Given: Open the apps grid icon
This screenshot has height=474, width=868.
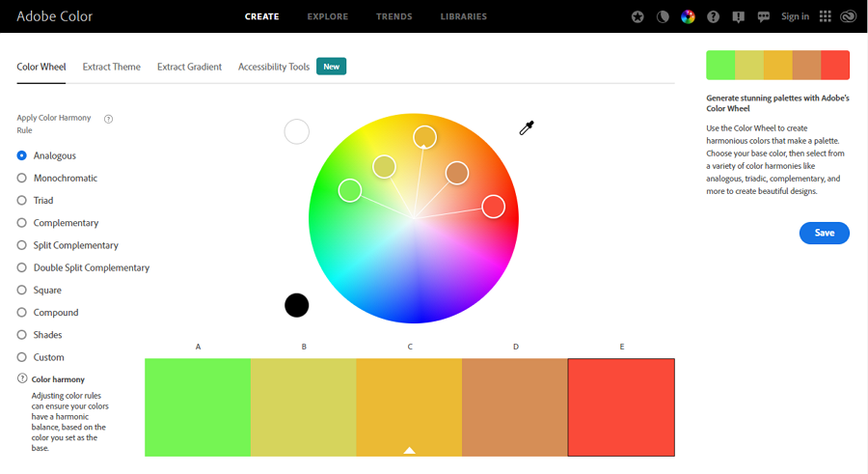Looking at the screenshot, I should [x=826, y=16].
